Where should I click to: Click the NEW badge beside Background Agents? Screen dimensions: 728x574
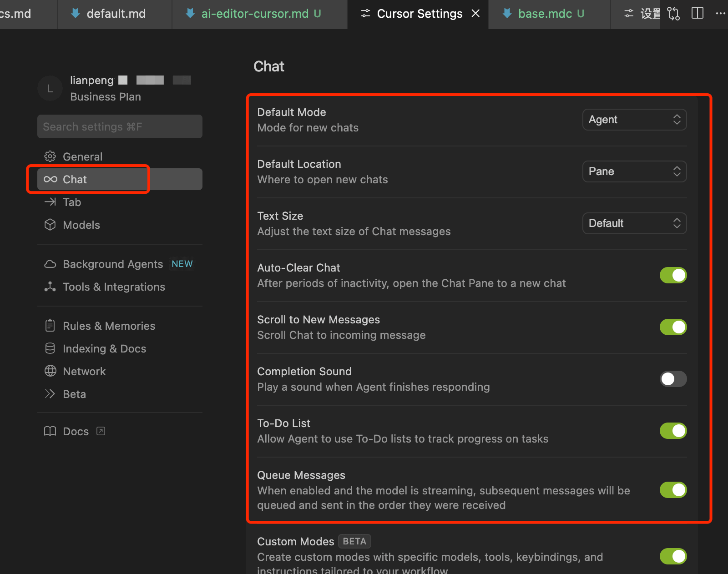[x=182, y=264]
